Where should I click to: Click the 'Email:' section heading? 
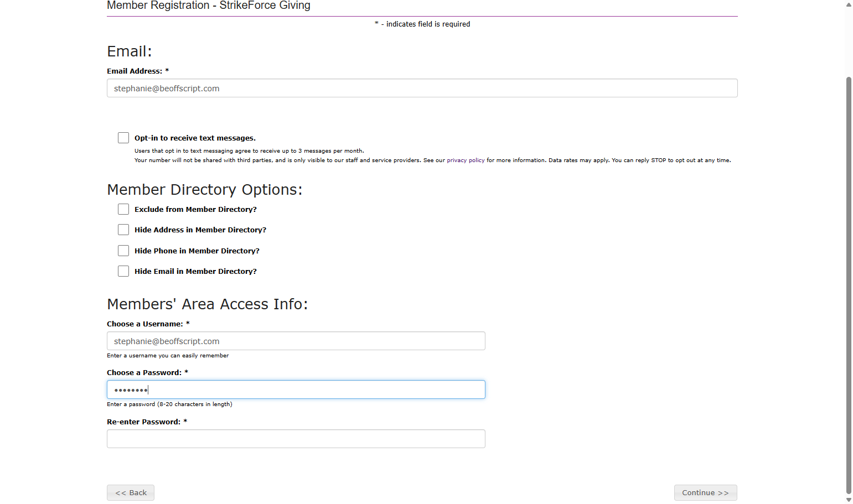129,51
